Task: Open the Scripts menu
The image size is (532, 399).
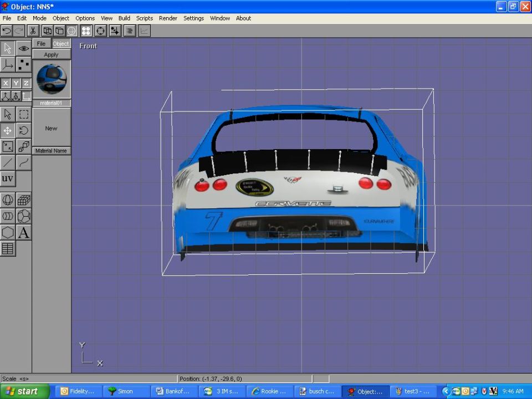Action: 145,18
